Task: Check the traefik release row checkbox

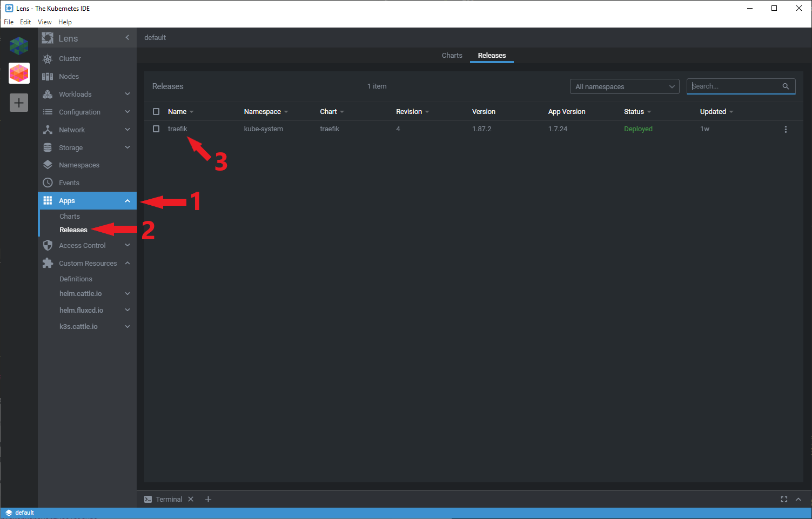Action: (156, 129)
